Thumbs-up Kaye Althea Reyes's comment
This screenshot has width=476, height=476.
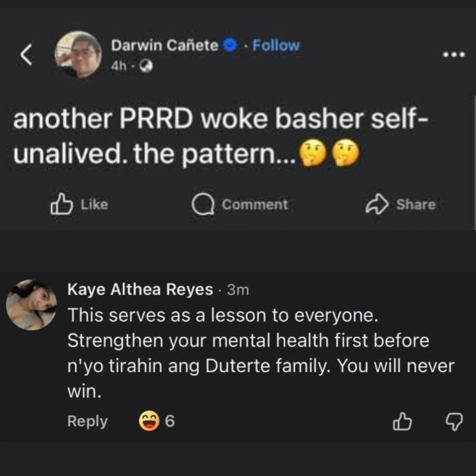coord(402,422)
